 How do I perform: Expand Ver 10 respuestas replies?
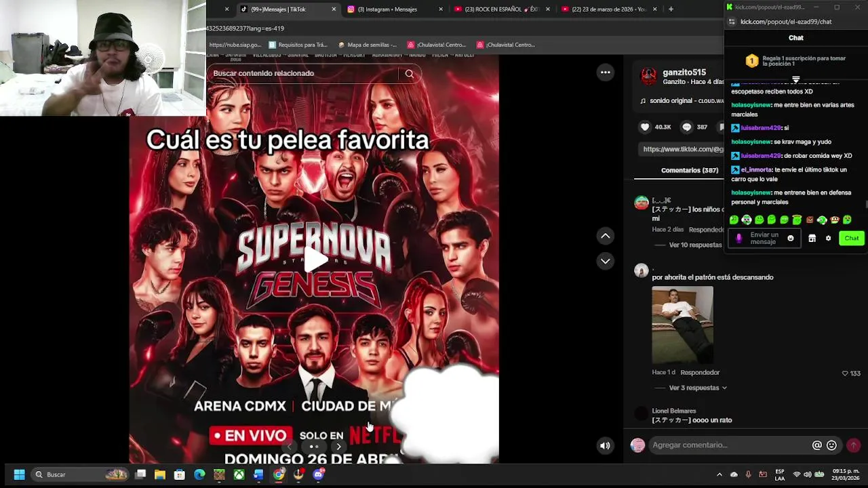tap(696, 245)
